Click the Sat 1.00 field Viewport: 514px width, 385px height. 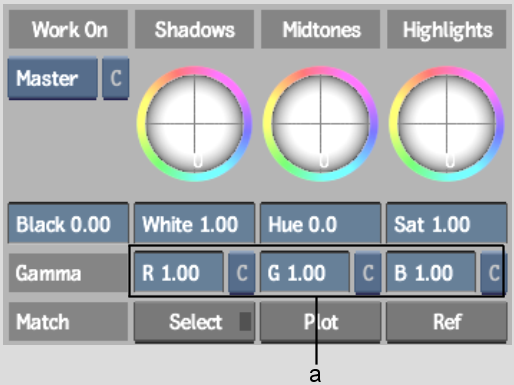tap(446, 223)
